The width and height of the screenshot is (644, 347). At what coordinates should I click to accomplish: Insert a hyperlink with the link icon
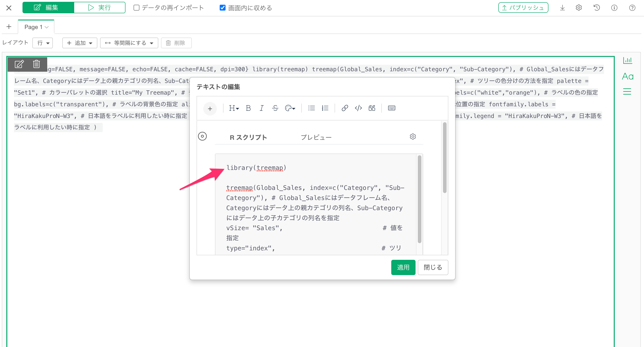[345, 108]
